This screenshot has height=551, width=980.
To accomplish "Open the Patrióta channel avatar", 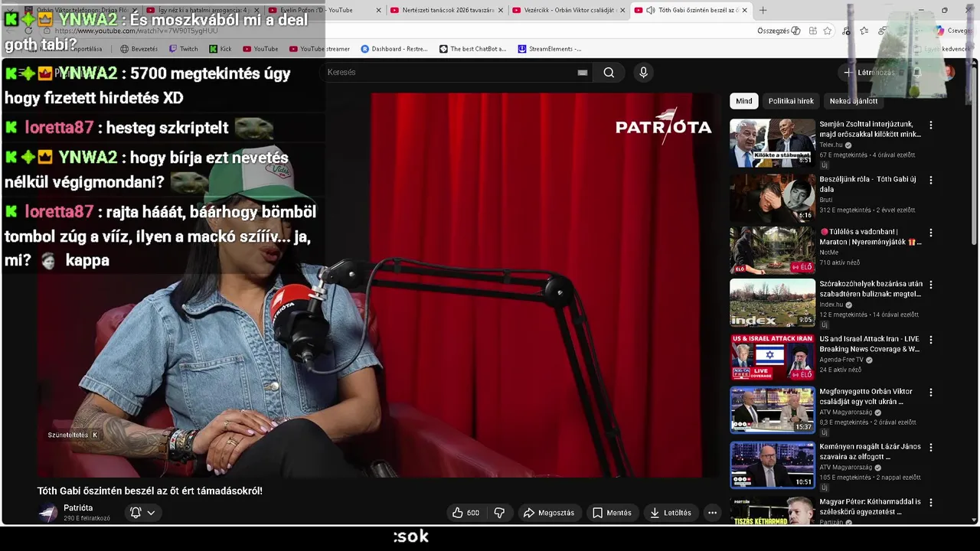I will (x=48, y=513).
